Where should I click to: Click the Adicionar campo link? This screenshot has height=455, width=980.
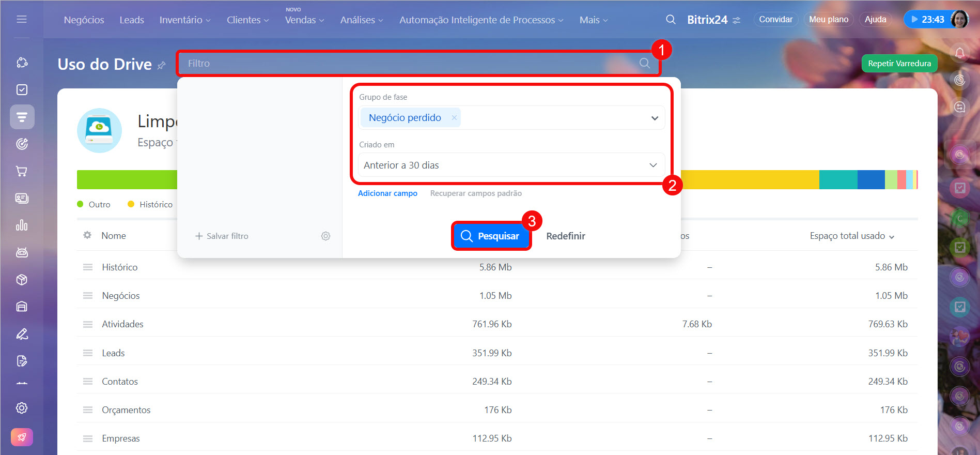tap(387, 193)
